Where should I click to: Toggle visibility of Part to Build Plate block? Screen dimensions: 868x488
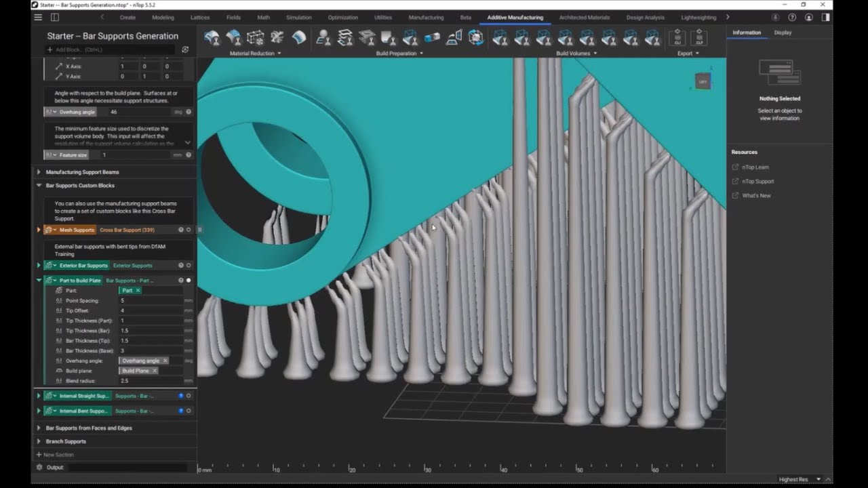(189, 281)
